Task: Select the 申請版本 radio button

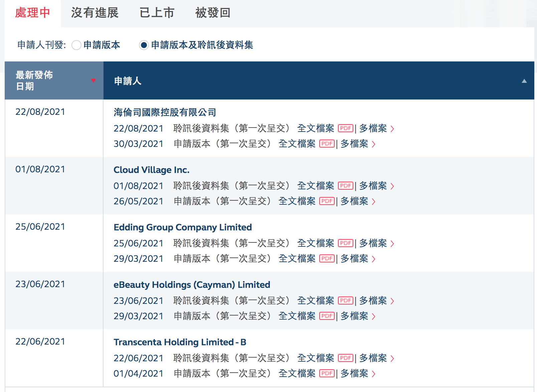Action: tap(76, 45)
